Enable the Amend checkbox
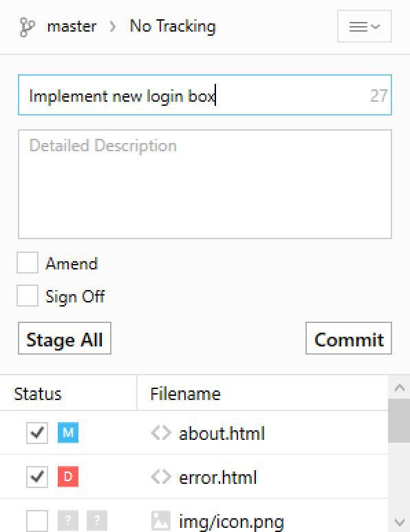This screenshot has height=532, width=410. pos(28,263)
